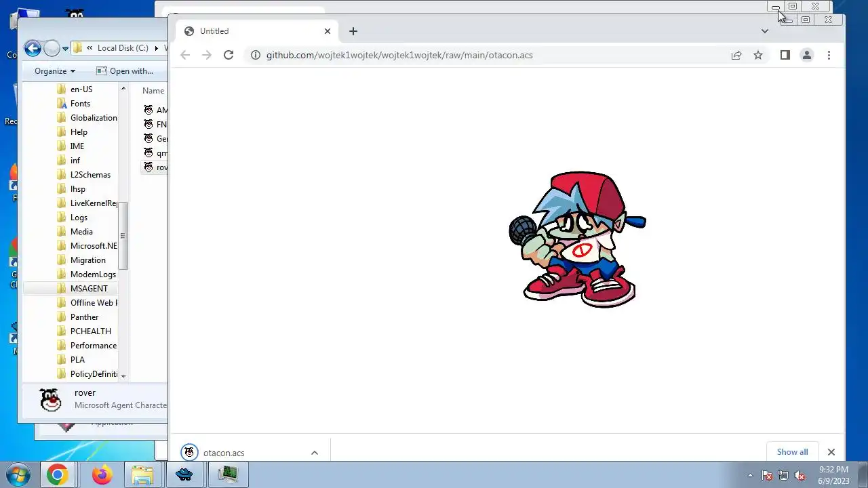Open the blue hat app on taskbar

pos(184,474)
